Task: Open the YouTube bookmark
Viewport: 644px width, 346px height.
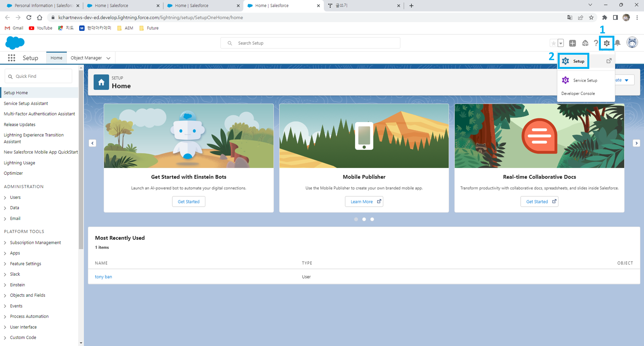Action: 41,28
